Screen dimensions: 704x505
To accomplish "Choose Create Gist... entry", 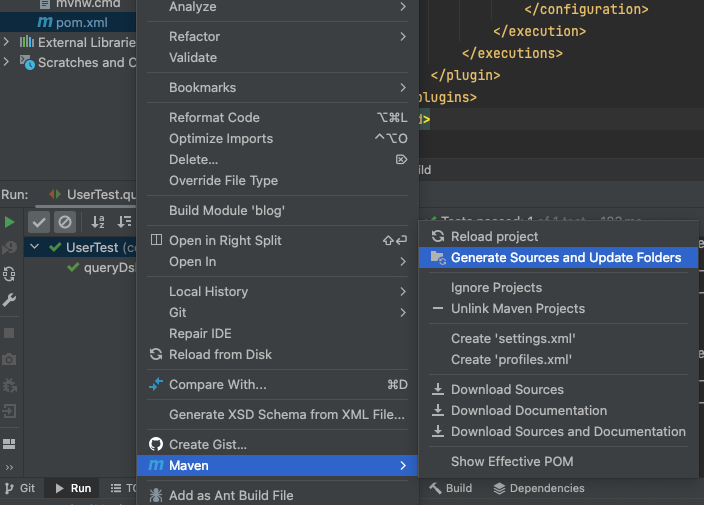I will point(277,444).
